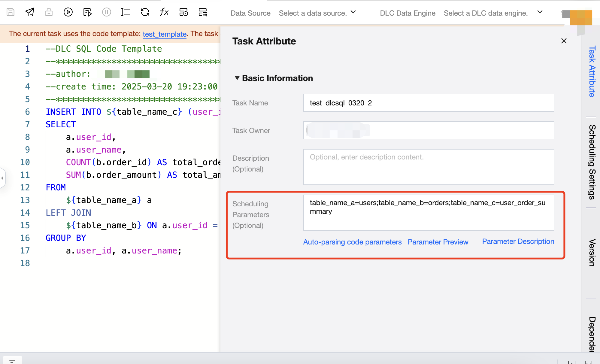
Task: Open the test_template link
Action: point(165,34)
